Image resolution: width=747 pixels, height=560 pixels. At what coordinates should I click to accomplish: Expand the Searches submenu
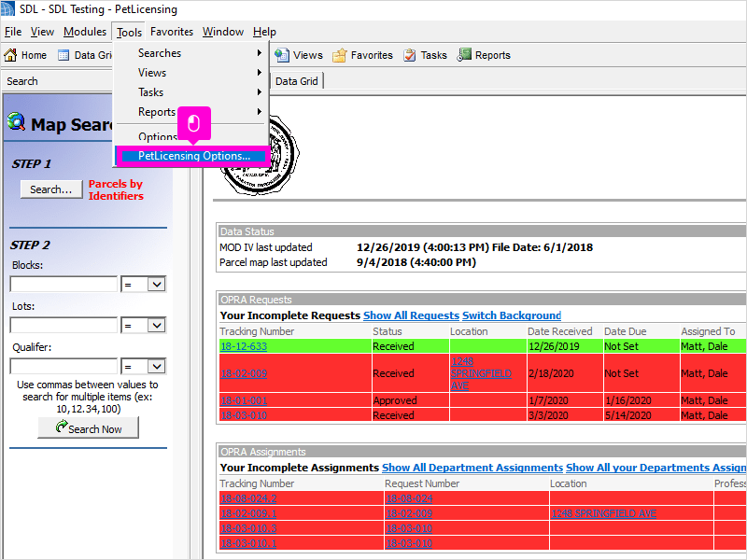191,53
